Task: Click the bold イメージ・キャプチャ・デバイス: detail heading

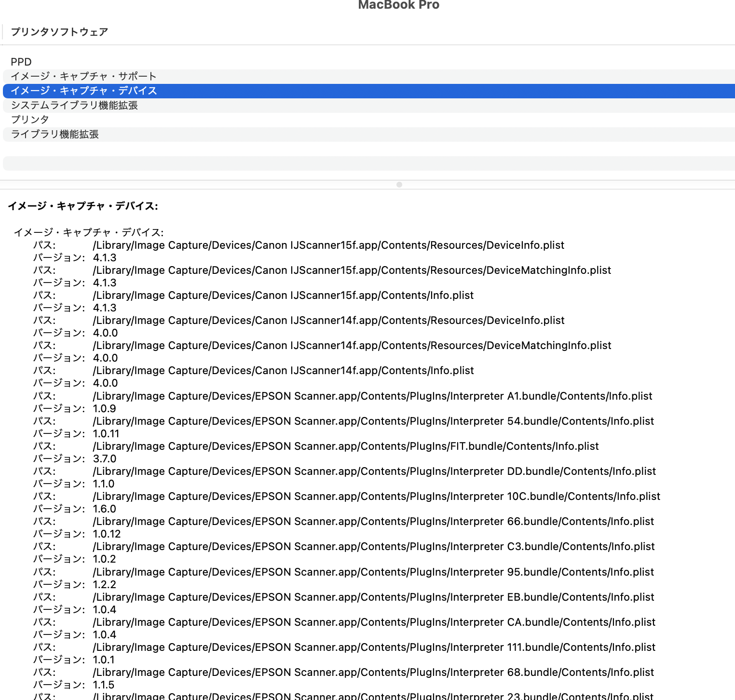Action: point(83,206)
